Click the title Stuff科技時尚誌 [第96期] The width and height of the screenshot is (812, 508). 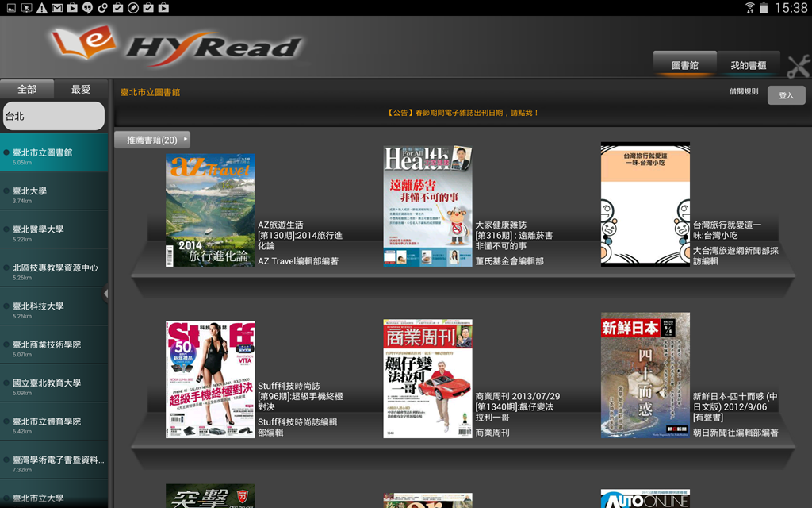point(301,397)
